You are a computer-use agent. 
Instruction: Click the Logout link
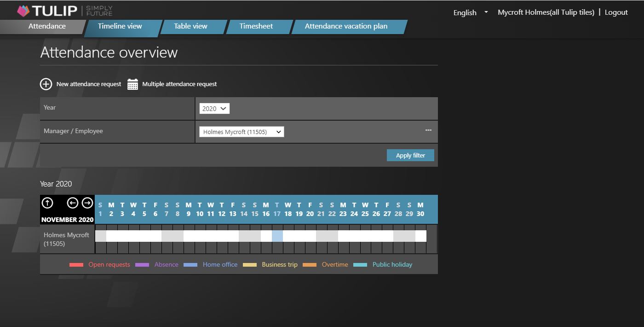(616, 12)
